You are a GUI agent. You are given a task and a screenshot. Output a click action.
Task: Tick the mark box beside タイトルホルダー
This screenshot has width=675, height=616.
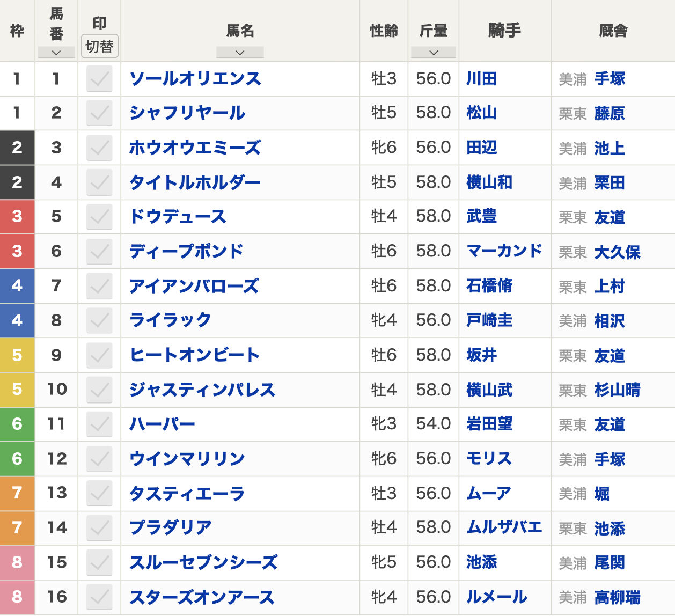point(99,182)
